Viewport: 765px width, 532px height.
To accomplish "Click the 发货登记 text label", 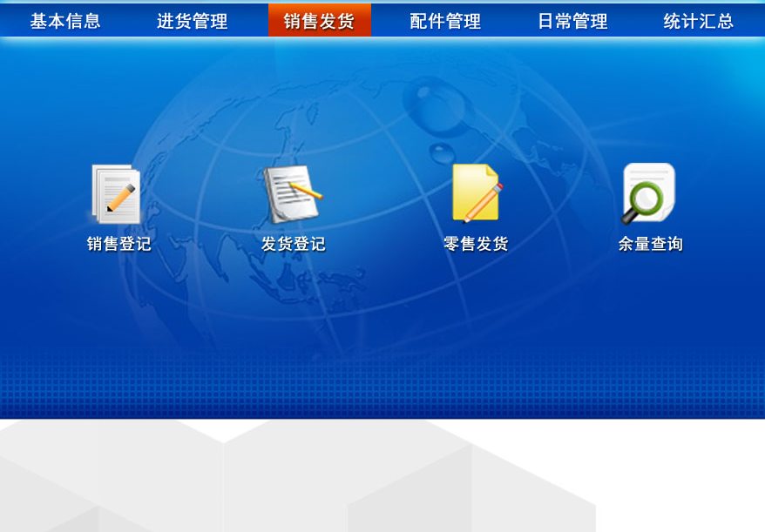I will pos(294,244).
